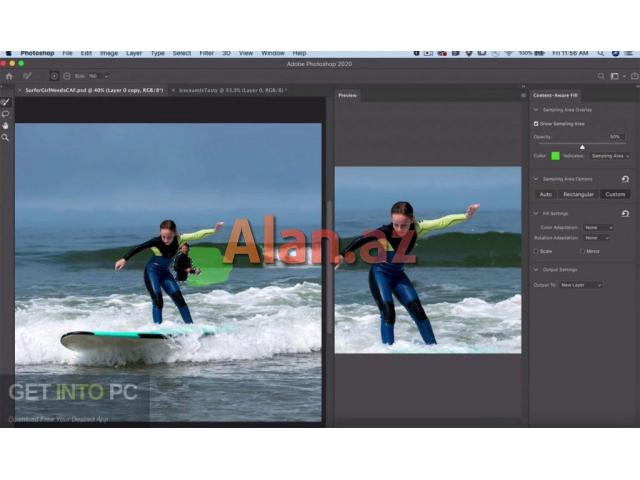Select the Content-Aware Fill panel tab
Image resolution: width=640 pixels, height=480 pixels.
click(x=555, y=95)
